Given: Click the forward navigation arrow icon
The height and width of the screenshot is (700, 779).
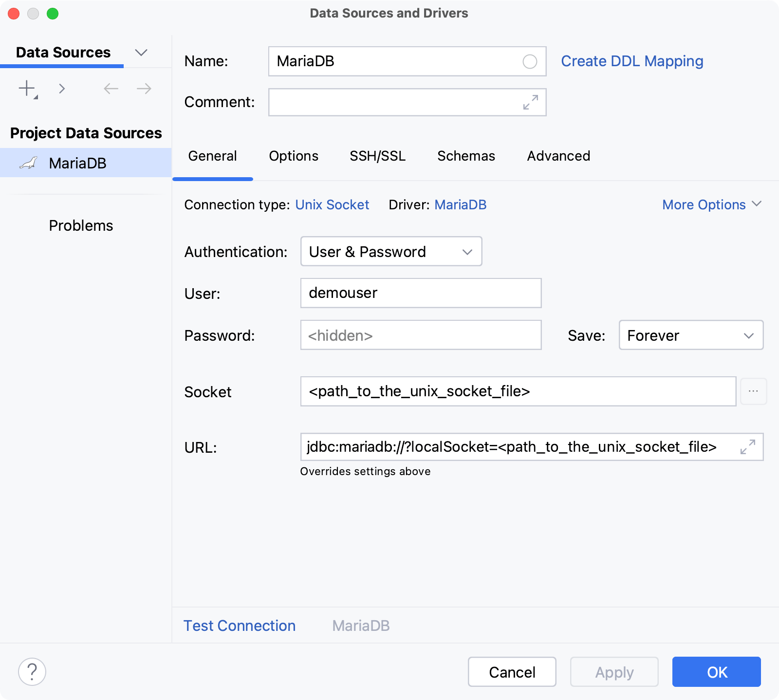Looking at the screenshot, I should 143,89.
